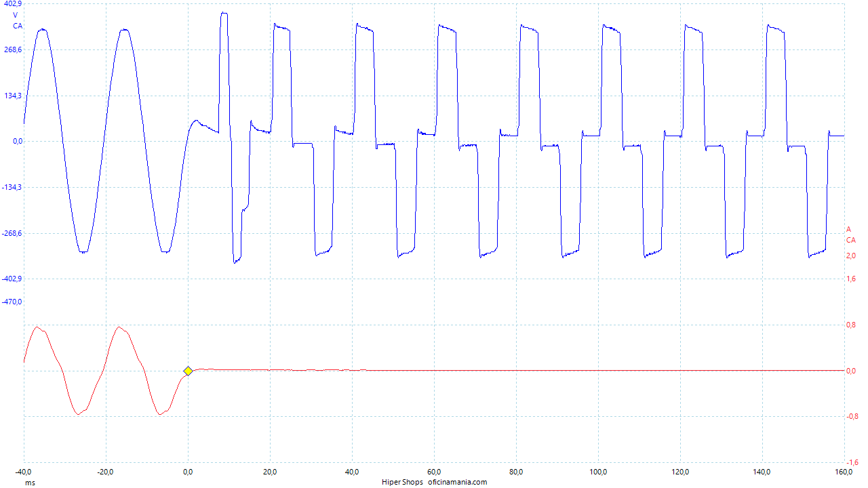Click the 60,0 time axis label
This screenshot has width=868, height=488.
pos(434,472)
